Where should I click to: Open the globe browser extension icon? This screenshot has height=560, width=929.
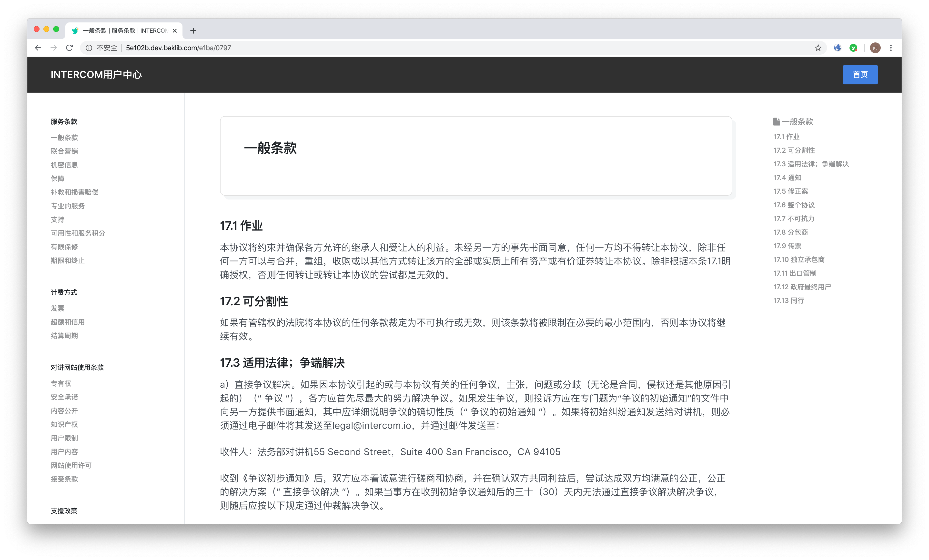[837, 48]
